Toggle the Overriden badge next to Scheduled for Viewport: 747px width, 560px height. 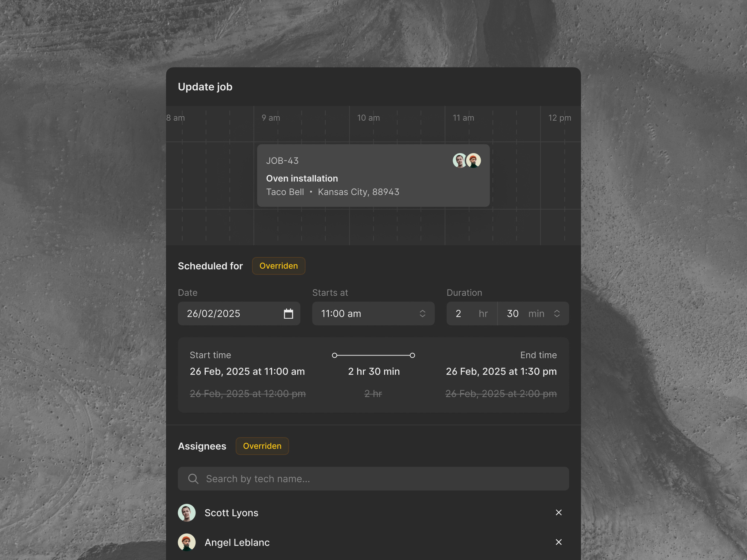coord(278,266)
